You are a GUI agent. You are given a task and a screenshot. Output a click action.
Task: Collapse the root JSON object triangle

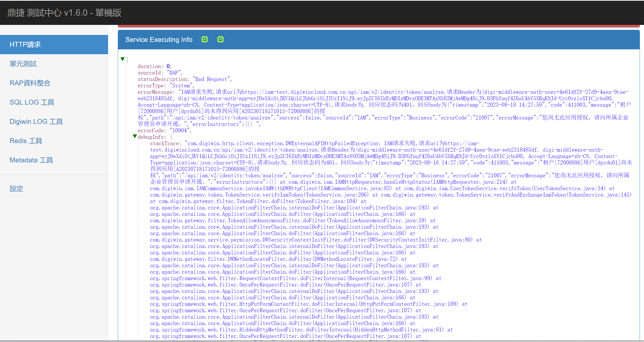(122, 59)
